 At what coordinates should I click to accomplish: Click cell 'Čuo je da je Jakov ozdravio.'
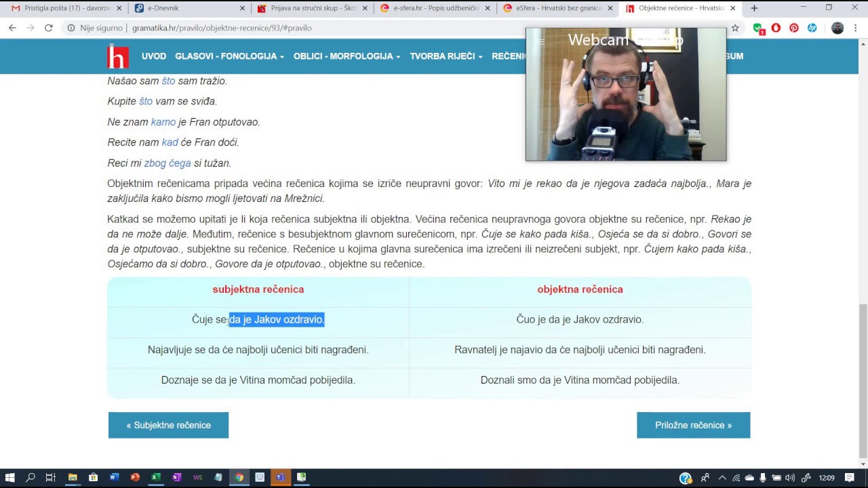[580, 319]
